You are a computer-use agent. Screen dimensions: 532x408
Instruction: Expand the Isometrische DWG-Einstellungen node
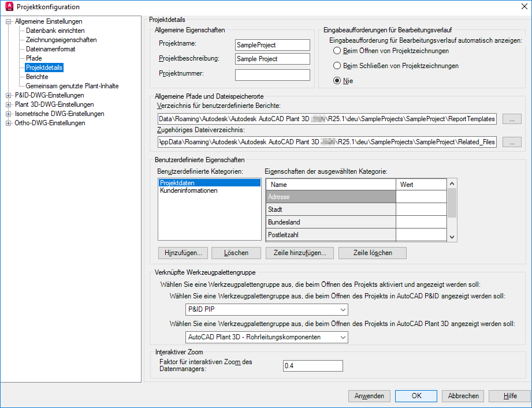click(8, 114)
